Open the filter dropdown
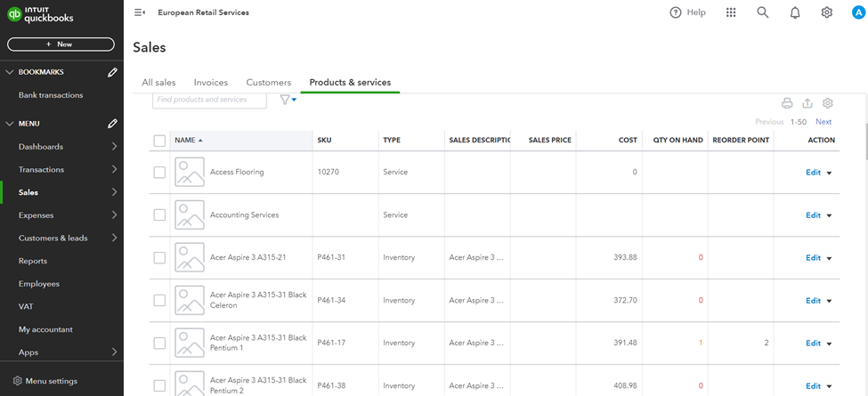The image size is (868, 396). (288, 100)
